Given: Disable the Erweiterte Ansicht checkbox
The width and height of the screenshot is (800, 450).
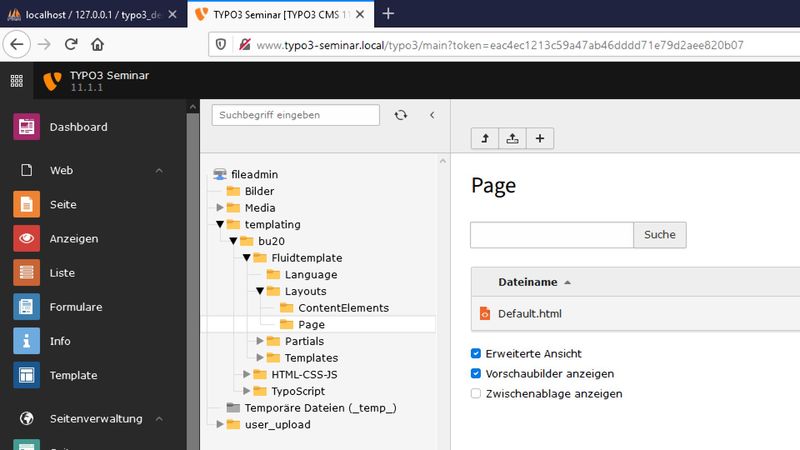Looking at the screenshot, I should click(x=476, y=354).
